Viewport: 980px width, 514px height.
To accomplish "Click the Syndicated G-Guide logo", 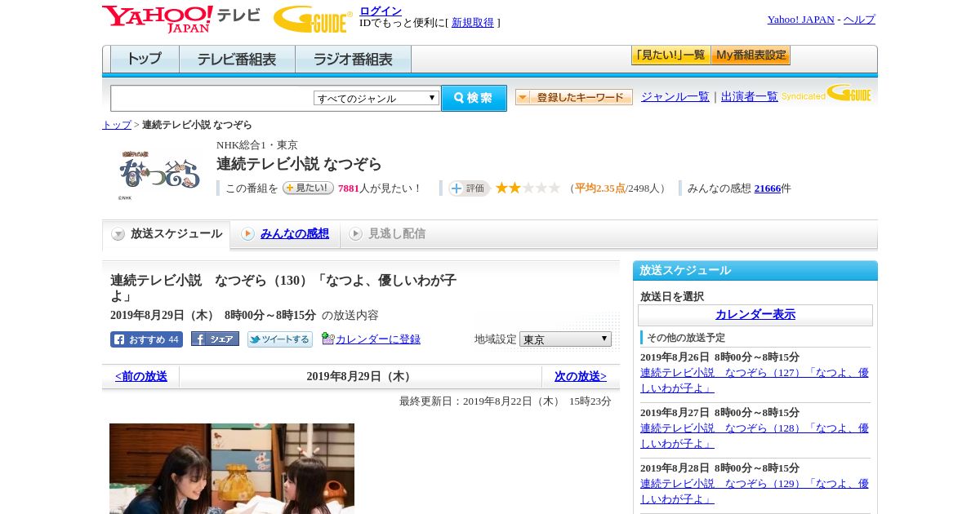I will [826, 93].
